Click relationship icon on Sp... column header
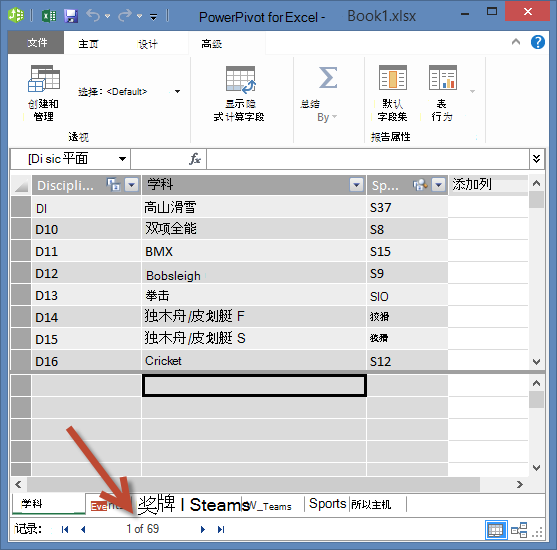Screen dimensions: 557x550 [420, 184]
